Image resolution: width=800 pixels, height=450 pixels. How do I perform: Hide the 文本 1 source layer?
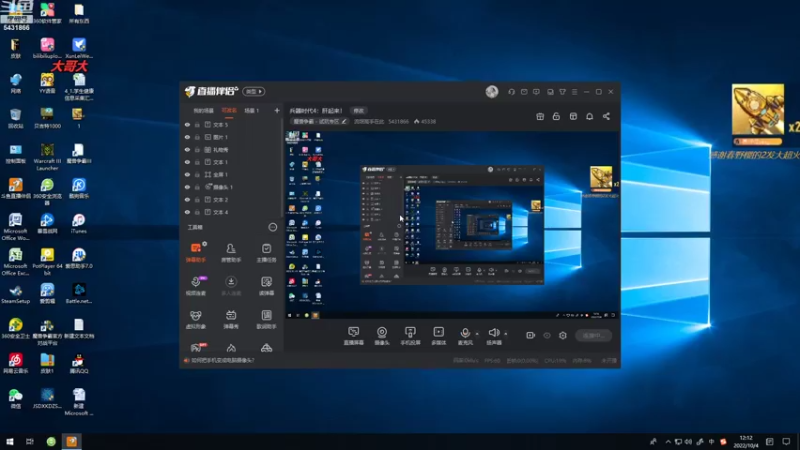coord(187,162)
